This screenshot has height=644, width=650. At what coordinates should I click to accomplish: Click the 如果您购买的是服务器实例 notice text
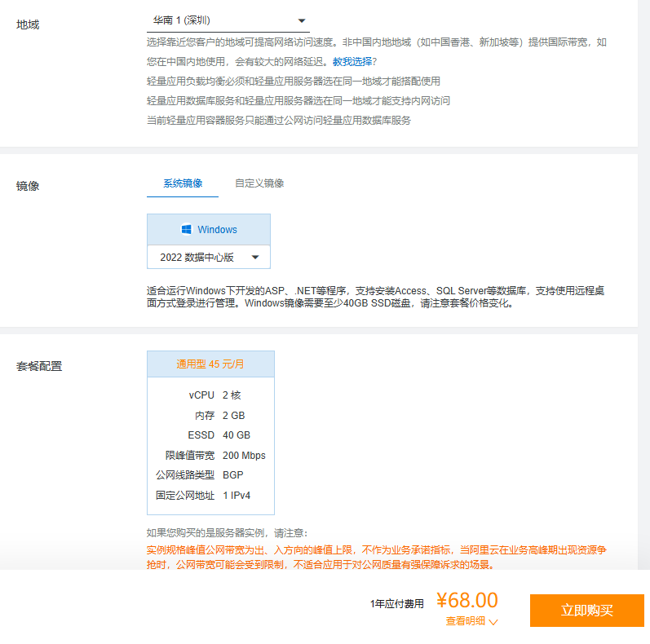[228, 533]
